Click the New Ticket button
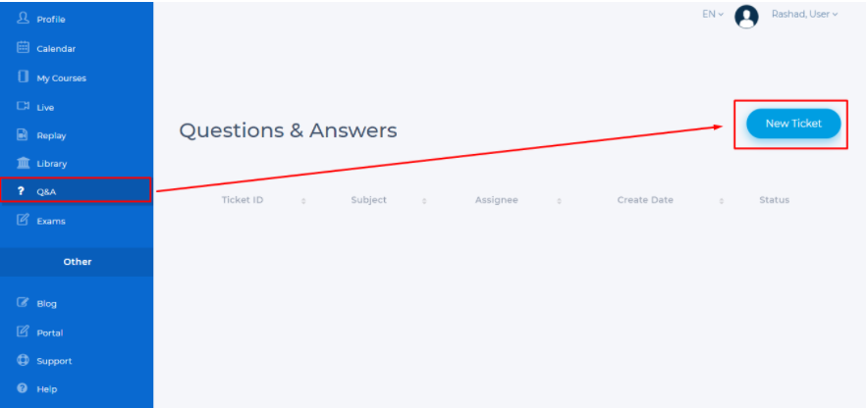This screenshot has width=868, height=408. [792, 124]
